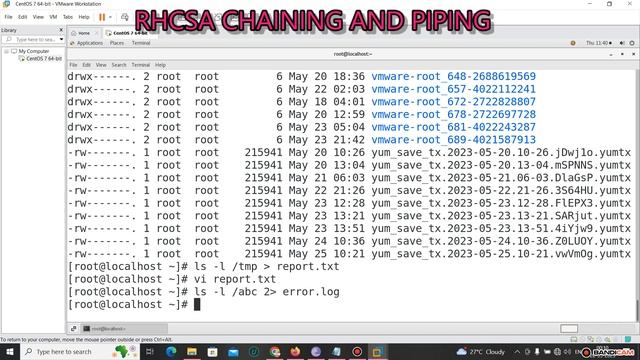
Task: Open VMware File menu
Action: tap(9, 17)
